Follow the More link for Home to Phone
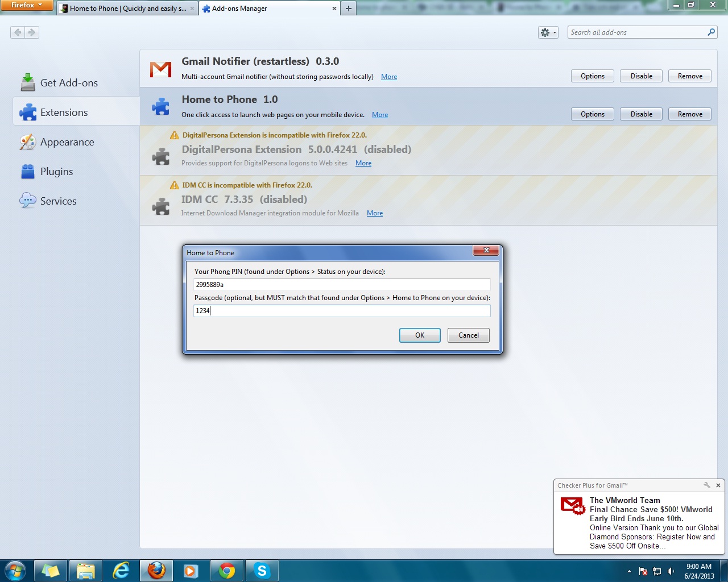 click(x=380, y=115)
